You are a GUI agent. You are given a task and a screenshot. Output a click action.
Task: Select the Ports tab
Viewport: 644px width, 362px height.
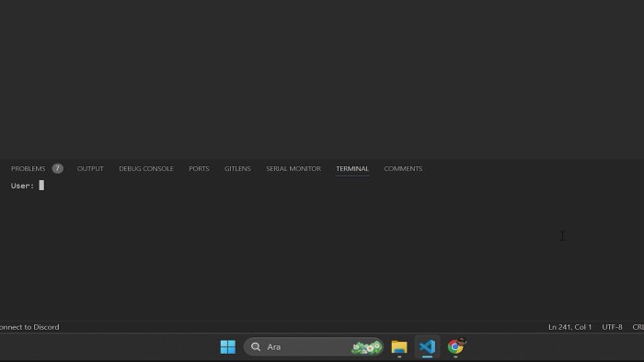click(x=199, y=168)
